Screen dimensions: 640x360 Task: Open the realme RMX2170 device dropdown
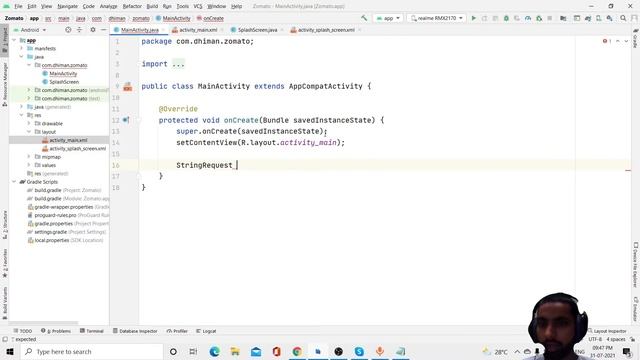(436, 18)
